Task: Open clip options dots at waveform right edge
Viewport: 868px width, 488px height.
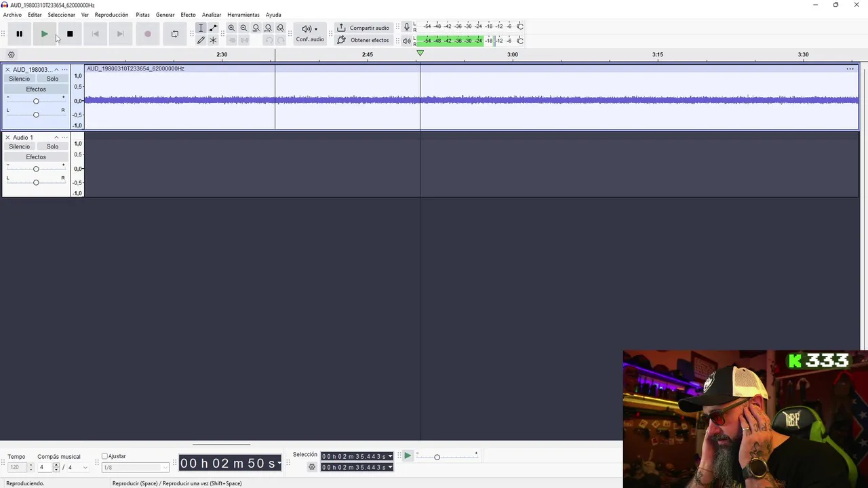Action: coord(850,69)
